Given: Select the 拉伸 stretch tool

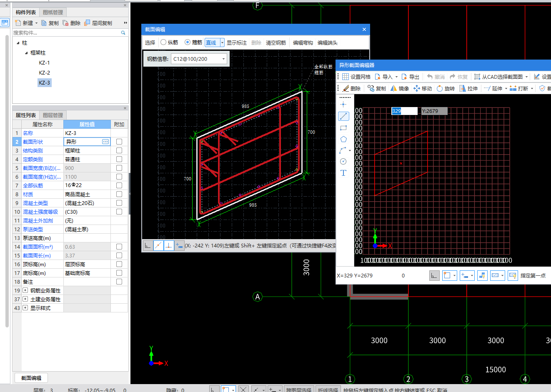Looking at the screenshot, I should pos(468,88).
